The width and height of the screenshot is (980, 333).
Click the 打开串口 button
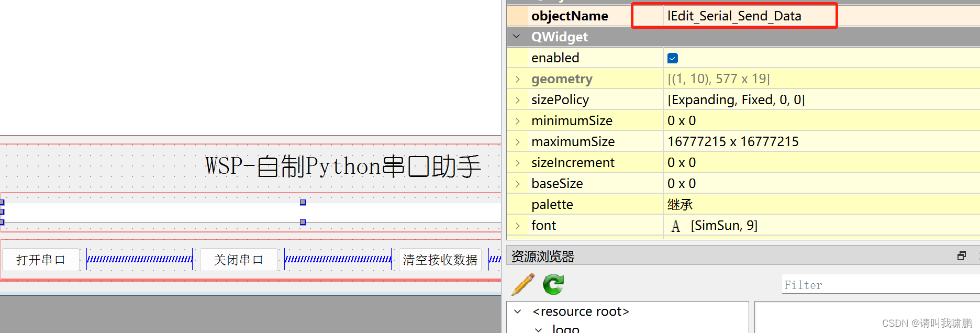click(x=41, y=260)
